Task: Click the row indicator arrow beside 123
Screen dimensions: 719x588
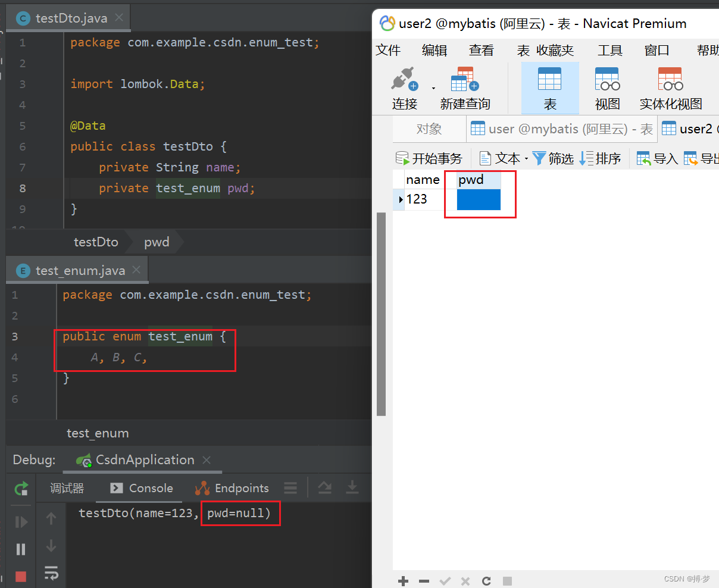Action: (x=401, y=199)
